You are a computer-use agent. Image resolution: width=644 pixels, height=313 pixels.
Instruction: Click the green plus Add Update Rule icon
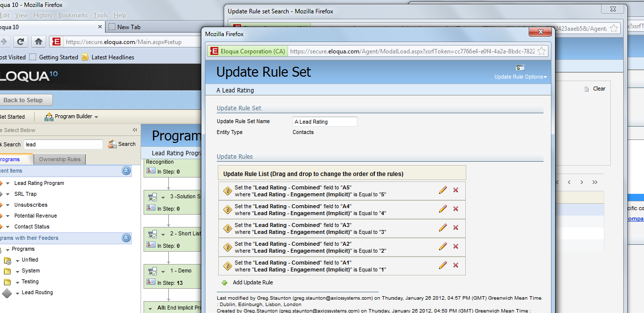tap(224, 283)
